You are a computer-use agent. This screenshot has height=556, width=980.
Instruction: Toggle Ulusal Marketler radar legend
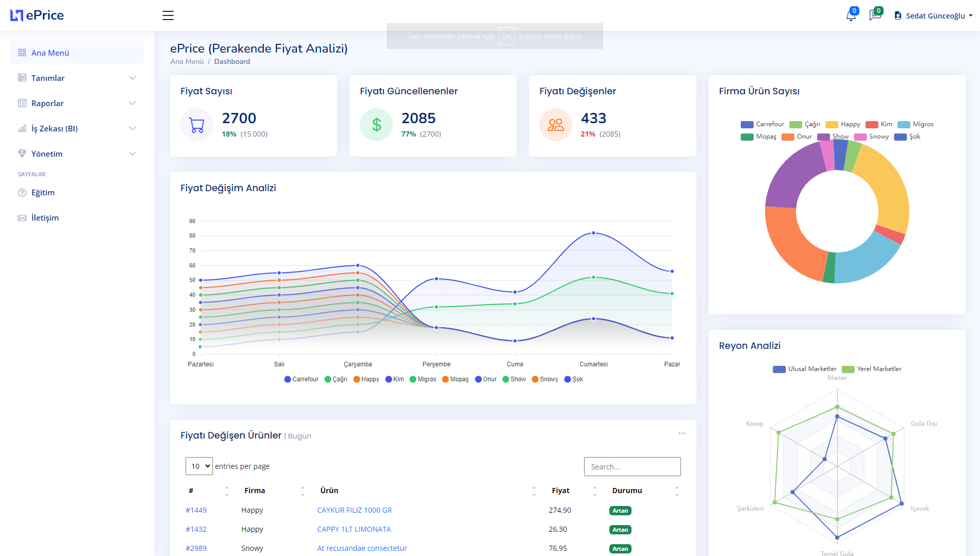point(805,369)
